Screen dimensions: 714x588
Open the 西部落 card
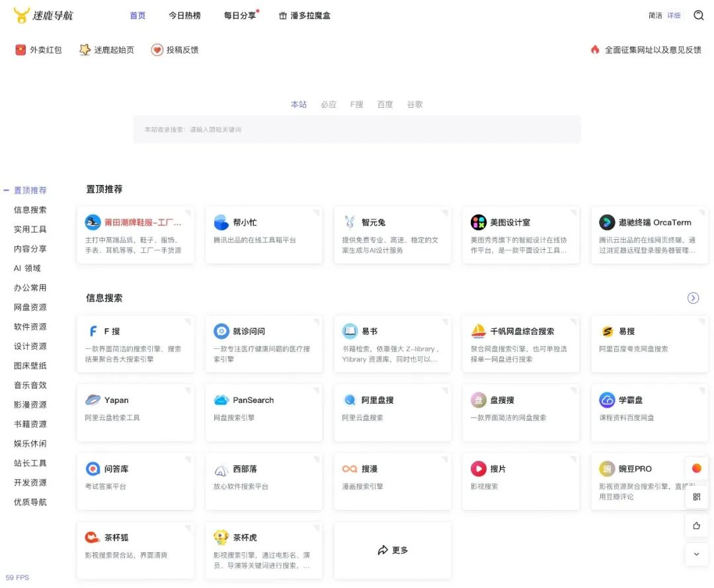pyautogui.click(x=264, y=481)
